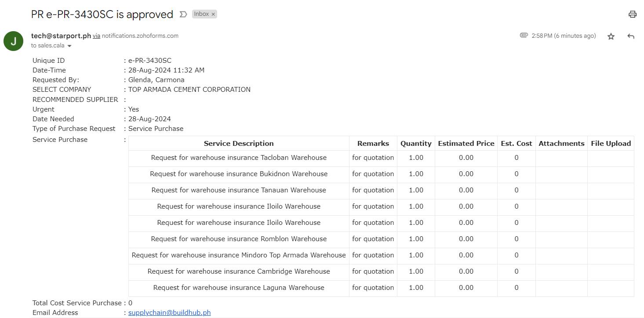Click the Inbox label chip
This screenshot has width=644, height=318.
(201, 14)
